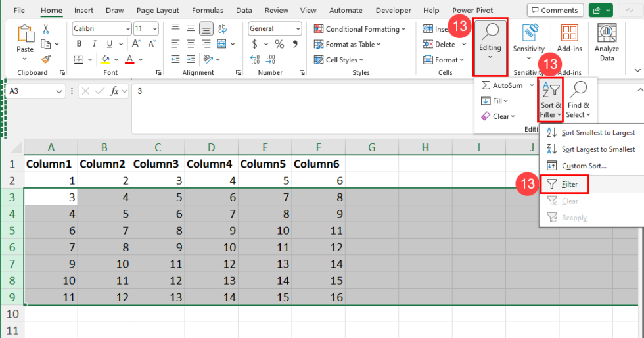
Task: Switch to the Formulas tab
Action: coord(207,11)
